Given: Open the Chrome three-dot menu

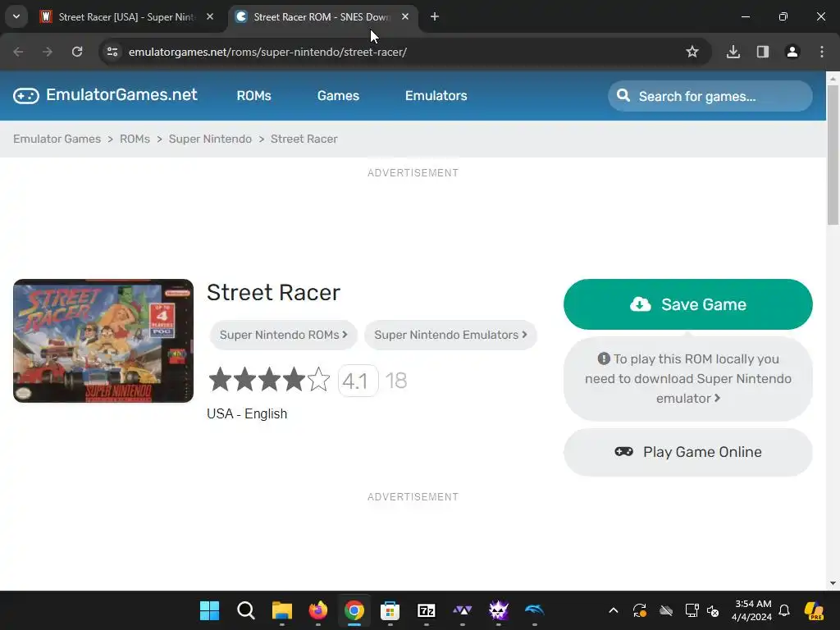Looking at the screenshot, I should (x=822, y=52).
